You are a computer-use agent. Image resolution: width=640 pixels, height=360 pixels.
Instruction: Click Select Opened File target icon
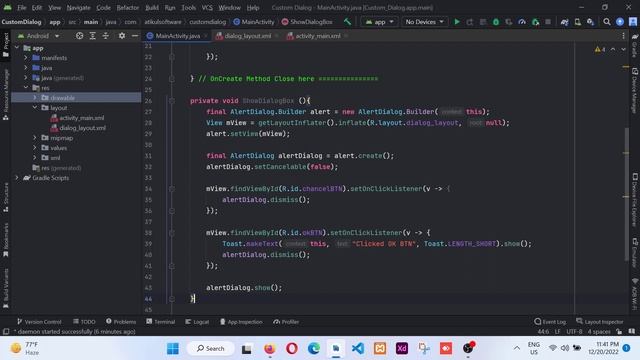point(79,36)
